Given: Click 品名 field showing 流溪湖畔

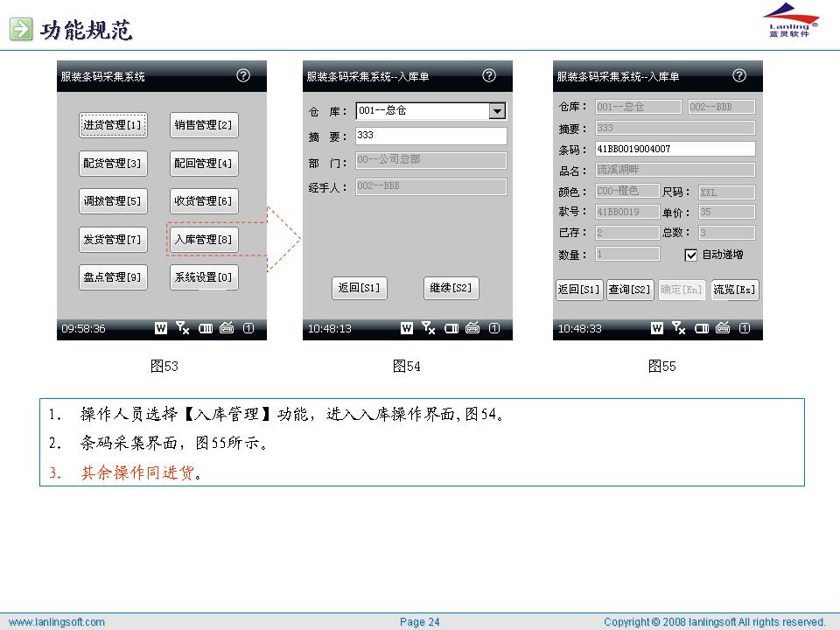Looking at the screenshot, I should [x=675, y=170].
